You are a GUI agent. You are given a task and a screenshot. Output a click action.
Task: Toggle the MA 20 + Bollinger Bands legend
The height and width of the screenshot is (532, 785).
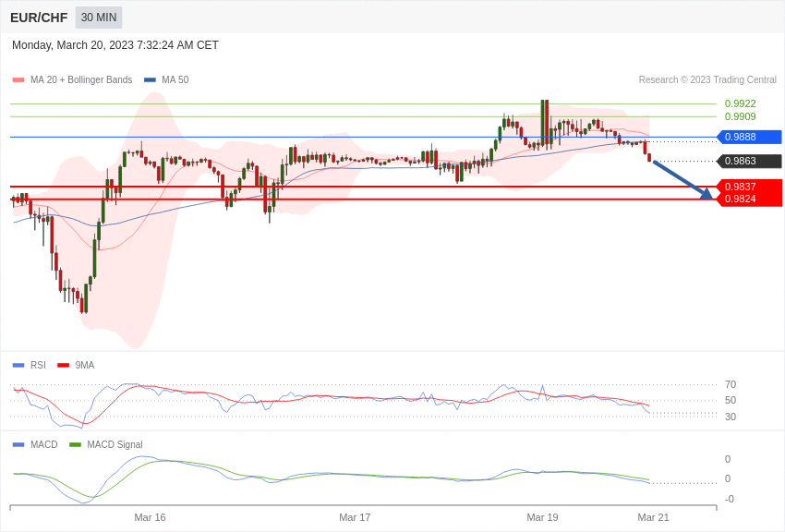(x=73, y=79)
